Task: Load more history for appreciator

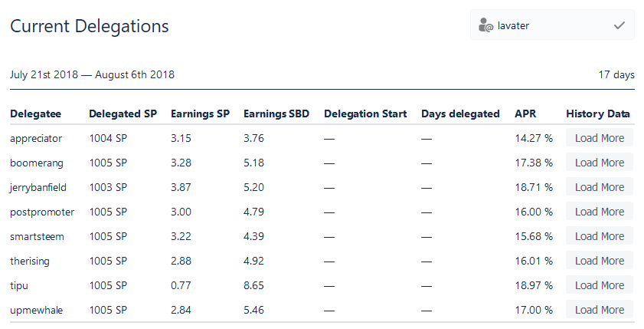Action: (600, 138)
